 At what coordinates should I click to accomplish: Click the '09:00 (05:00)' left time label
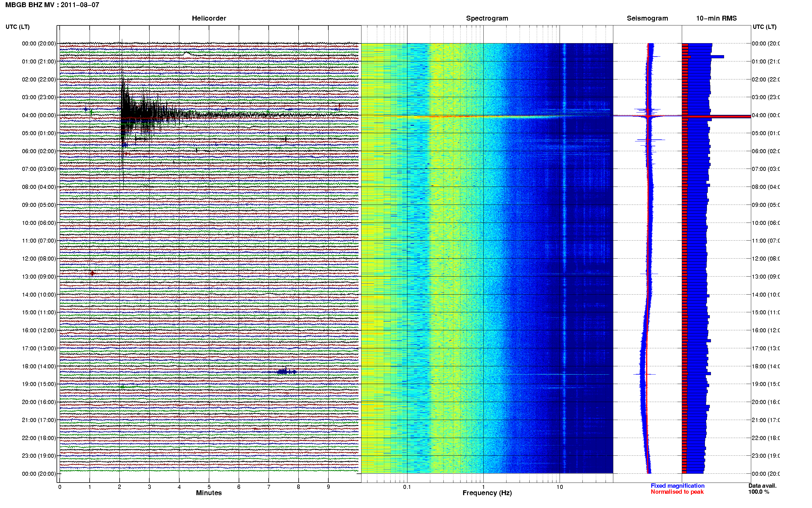pyautogui.click(x=39, y=205)
